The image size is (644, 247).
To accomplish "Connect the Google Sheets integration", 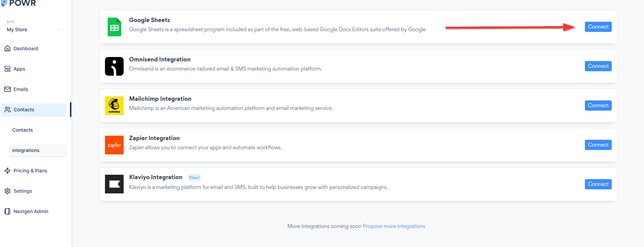I will coord(598,27).
